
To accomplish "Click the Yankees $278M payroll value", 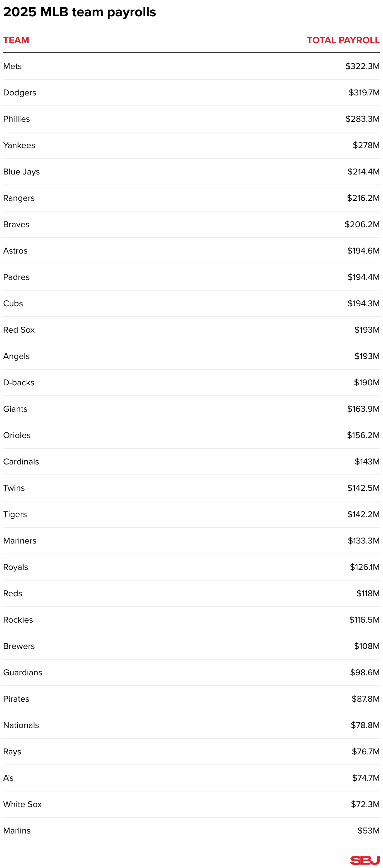I will point(366,145).
